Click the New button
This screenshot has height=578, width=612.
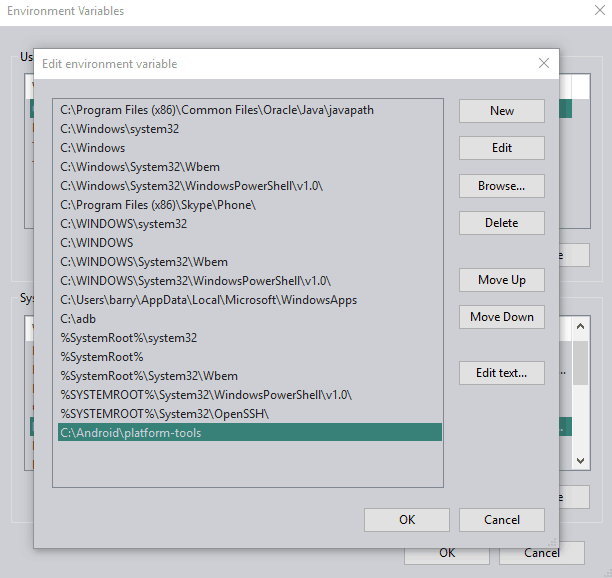click(502, 111)
